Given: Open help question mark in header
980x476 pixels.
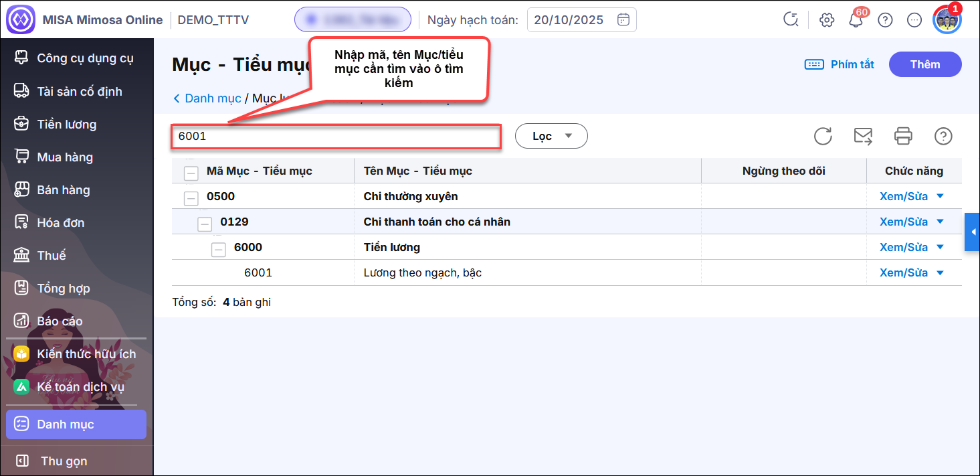Looking at the screenshot, I should (885, 20).
